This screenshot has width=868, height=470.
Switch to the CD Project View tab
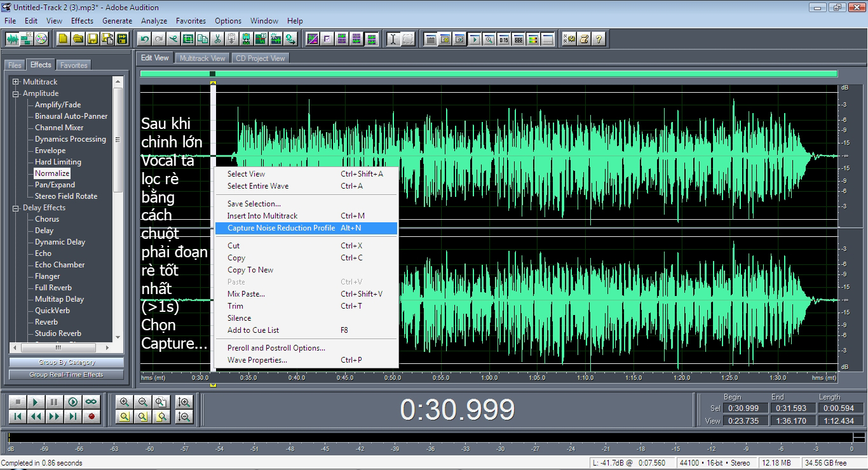tap(260, 58)
